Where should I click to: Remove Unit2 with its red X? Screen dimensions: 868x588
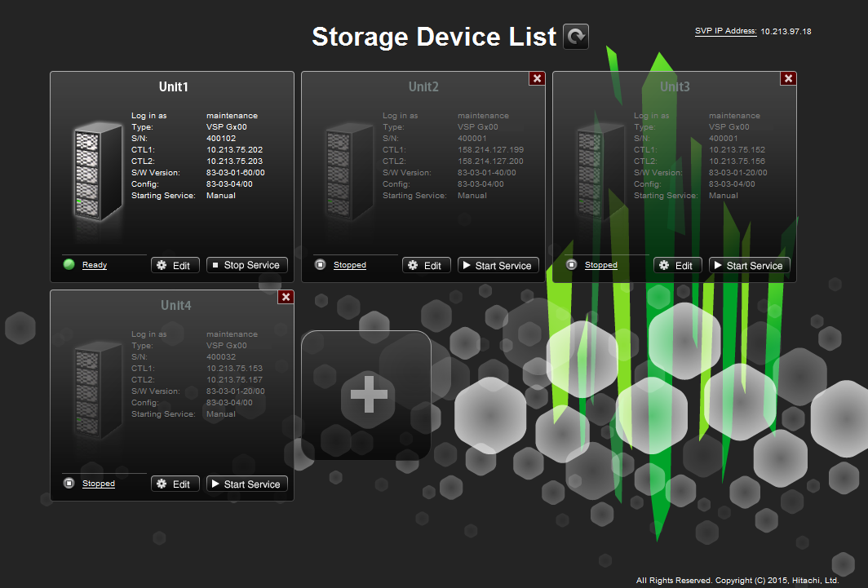click(537, 78)
